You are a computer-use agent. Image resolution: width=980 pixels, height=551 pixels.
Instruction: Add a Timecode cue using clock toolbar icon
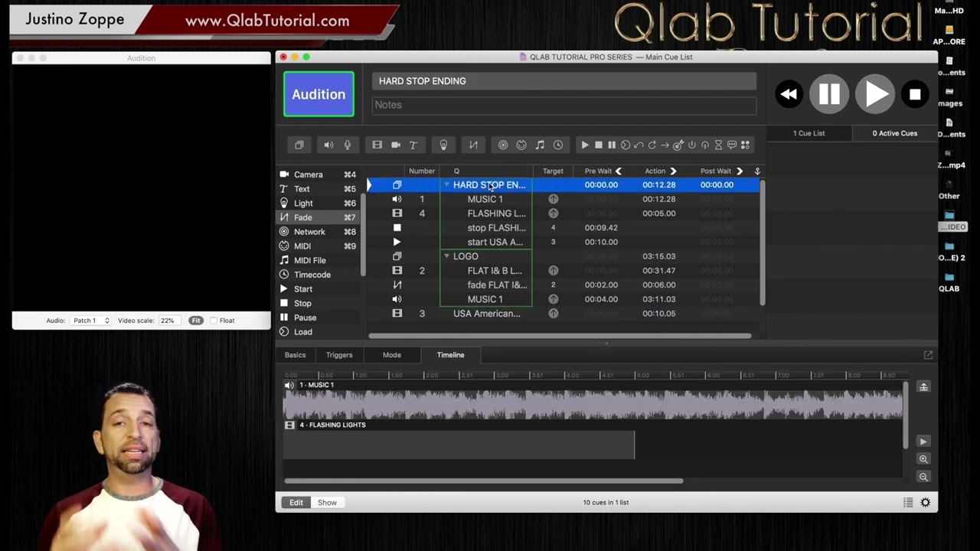[558, 145]
